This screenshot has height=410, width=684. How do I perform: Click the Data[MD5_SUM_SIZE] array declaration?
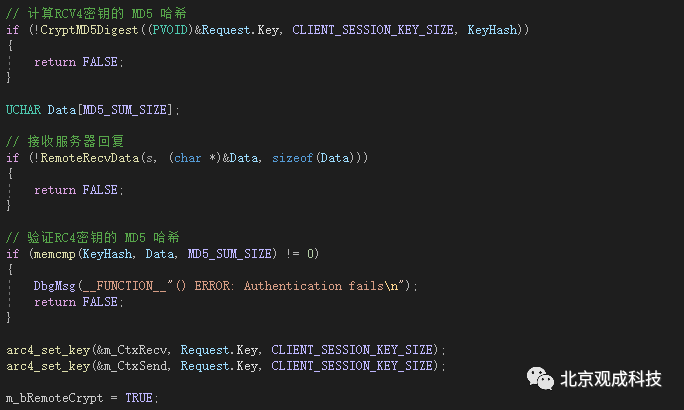tap(109, 110)
